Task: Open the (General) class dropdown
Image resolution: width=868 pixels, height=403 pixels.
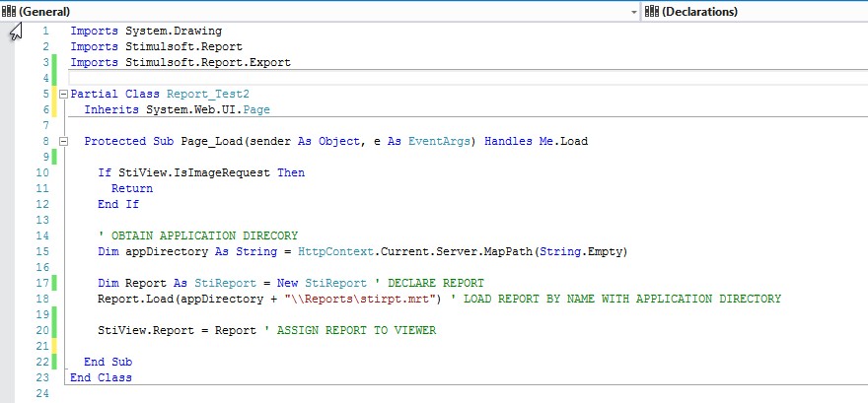Action: click(x=321, y=12)
